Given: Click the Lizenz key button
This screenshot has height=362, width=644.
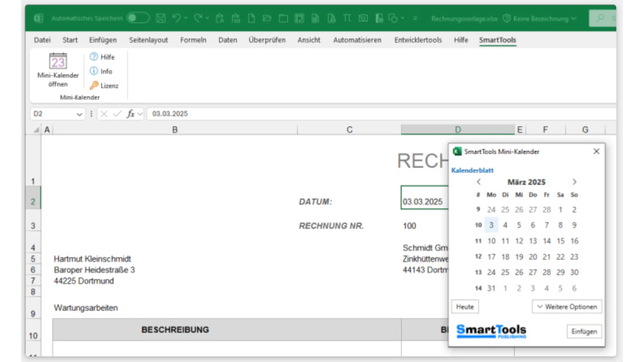Looking at the screenshot, I should point(104,85).
